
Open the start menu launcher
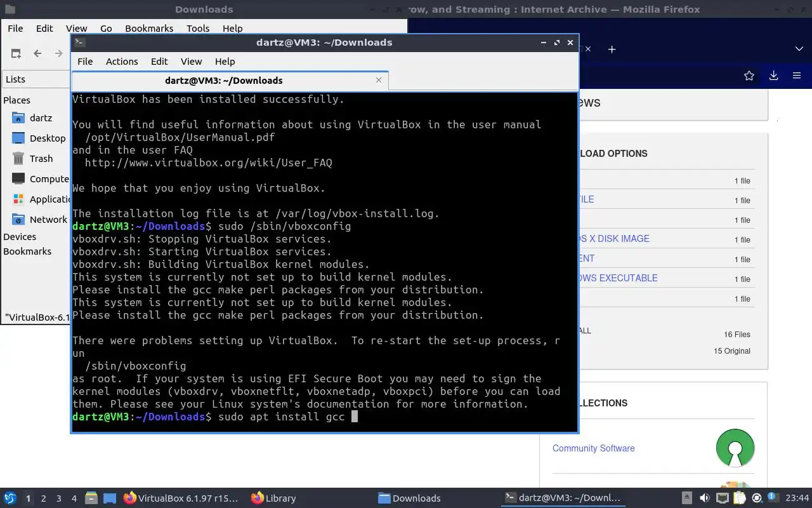tap(10, 498)
